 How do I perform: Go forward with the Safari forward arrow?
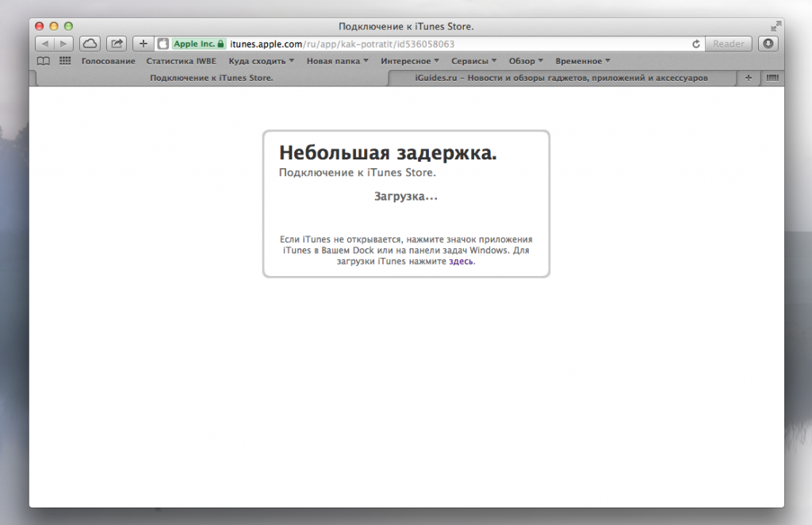click(63, 44)
